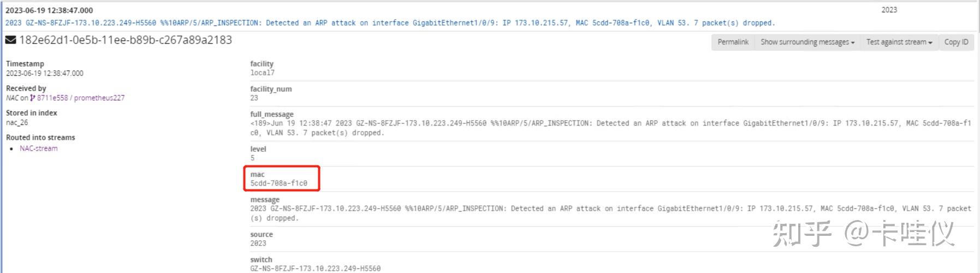Screen dimensions: 980x273
Task: Click the full_message field text
Action: [610, 128]
